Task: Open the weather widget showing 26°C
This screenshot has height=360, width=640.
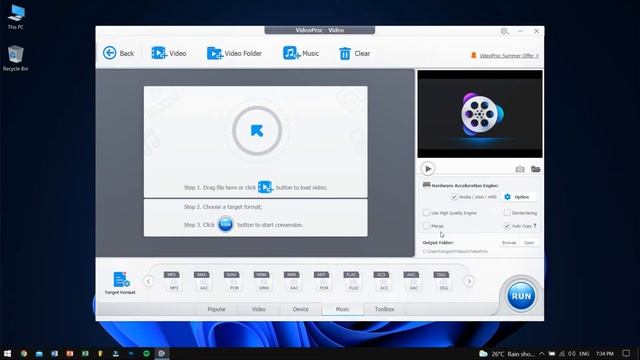Action: point(507,353)
